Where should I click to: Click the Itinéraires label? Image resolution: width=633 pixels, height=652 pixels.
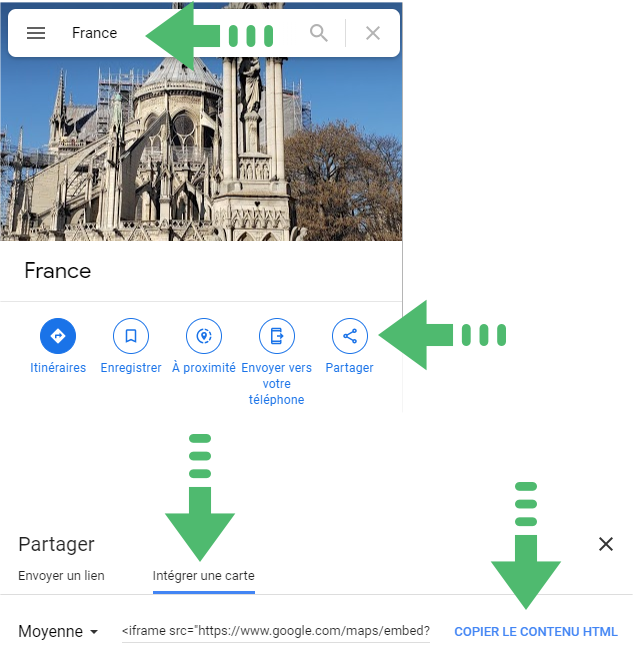tap(58, 368)
